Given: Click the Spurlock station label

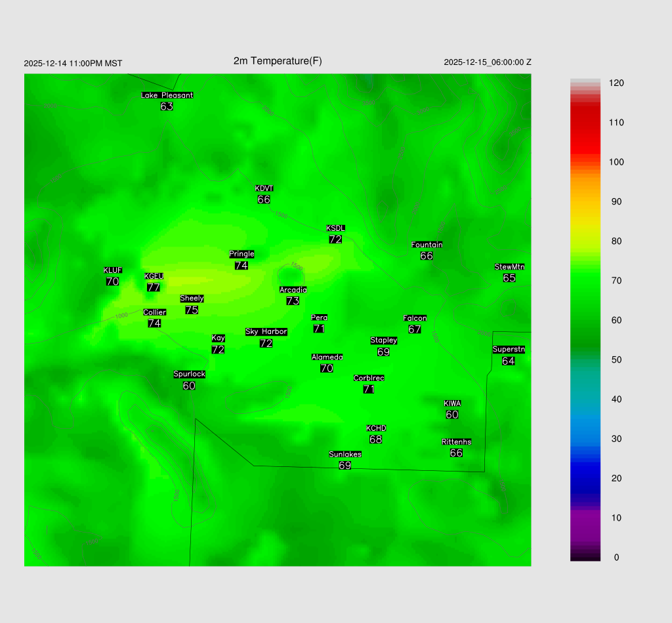Looking at the screenshot, I should pos(189,374).
